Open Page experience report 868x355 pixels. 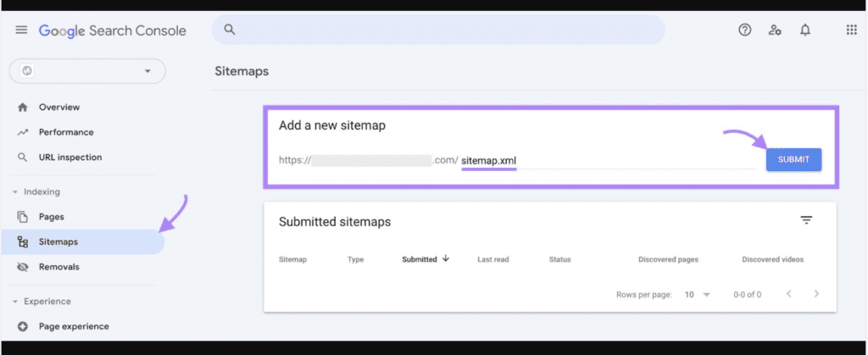[74, 326]
